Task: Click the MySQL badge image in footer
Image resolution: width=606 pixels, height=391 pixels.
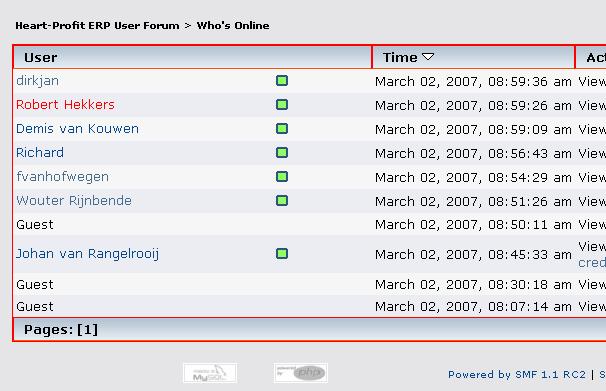Action: click(210, 373)
